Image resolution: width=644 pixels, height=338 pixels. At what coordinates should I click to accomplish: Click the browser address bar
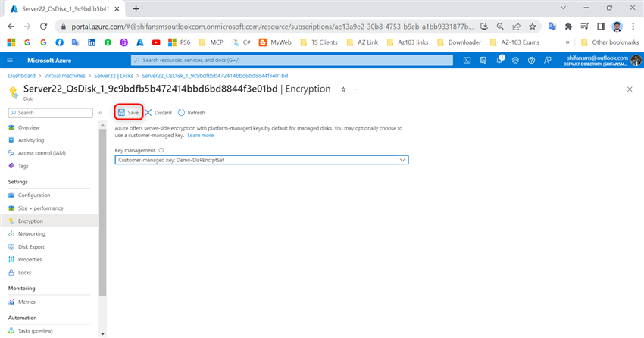[271, 27]
